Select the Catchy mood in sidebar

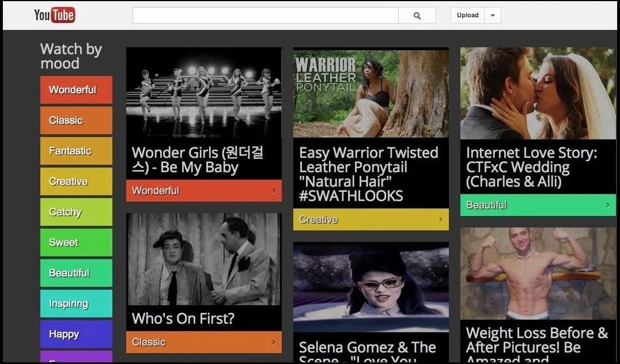coord(76,212)
